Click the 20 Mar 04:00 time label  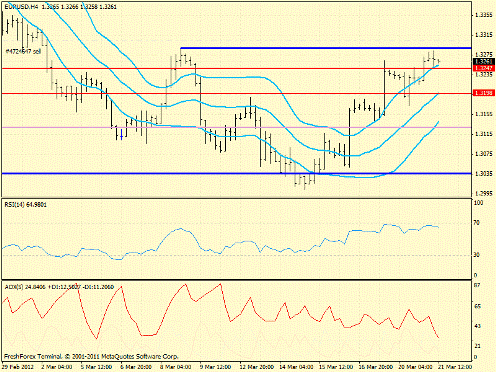click(x=416, y=367)
